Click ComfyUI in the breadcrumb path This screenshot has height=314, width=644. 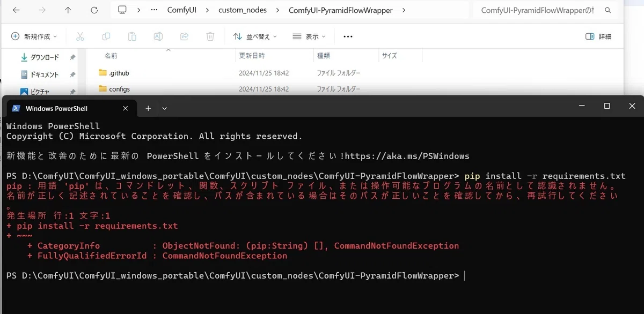pyautogui.click(x=183, y=10)
